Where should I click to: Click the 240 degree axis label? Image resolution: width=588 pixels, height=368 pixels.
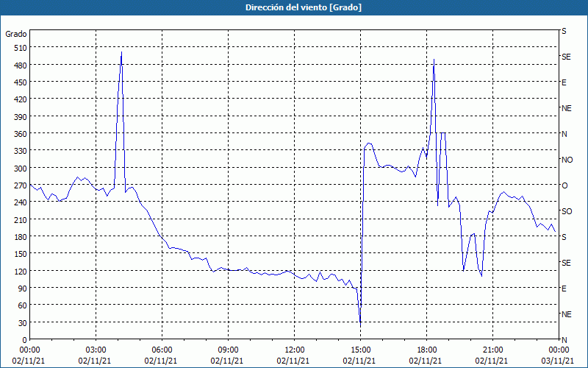click(x=21, y=202)
